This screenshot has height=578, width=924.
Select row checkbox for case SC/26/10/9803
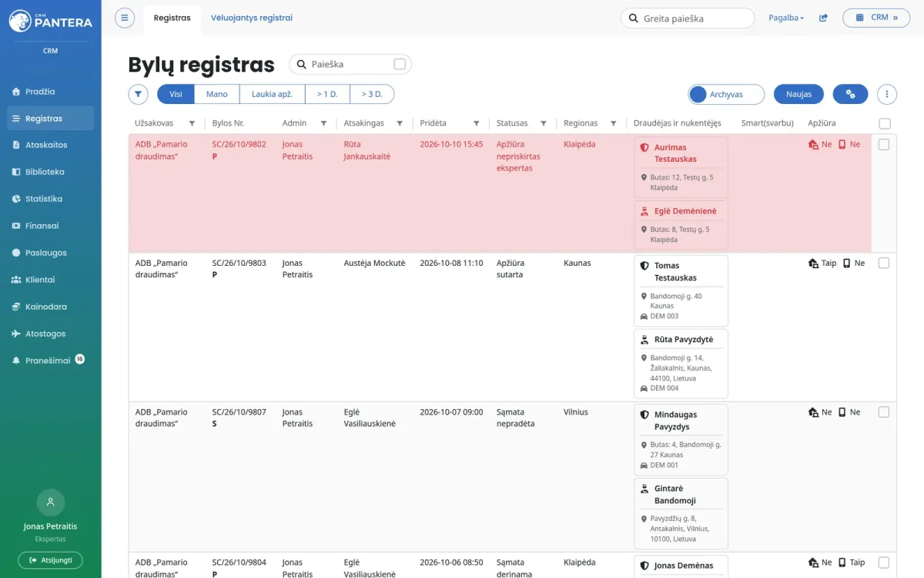(x=884, y=263)
